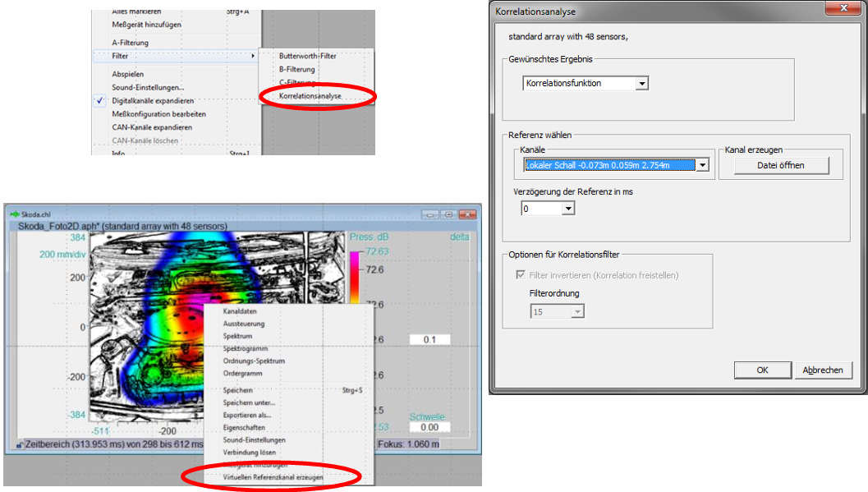Toggle Filter invertieren checkbox

[x=521, y=275]
